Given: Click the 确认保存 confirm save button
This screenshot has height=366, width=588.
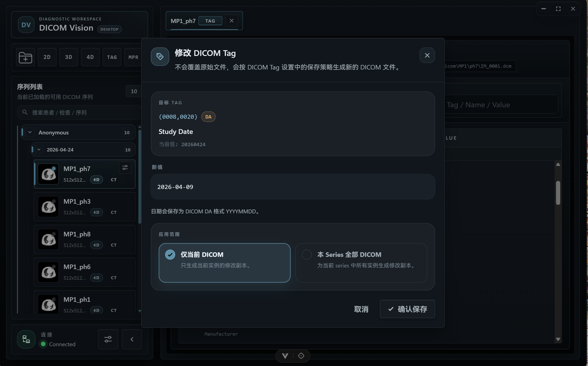Looking at the screenshot, I should coord(407,309).
